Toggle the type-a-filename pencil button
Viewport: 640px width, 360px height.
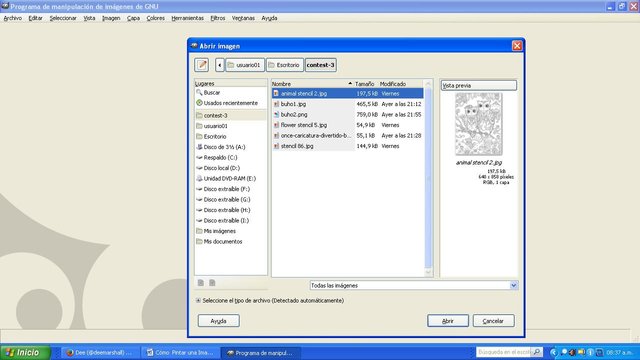coord(202,65)
